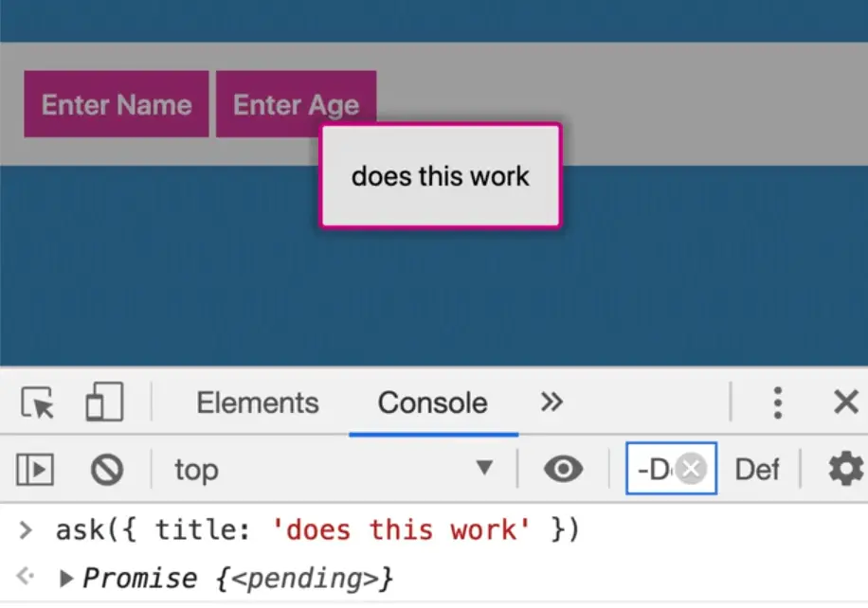Clear the console filter text
Screen dimensions: 868x608
[692, 469]
